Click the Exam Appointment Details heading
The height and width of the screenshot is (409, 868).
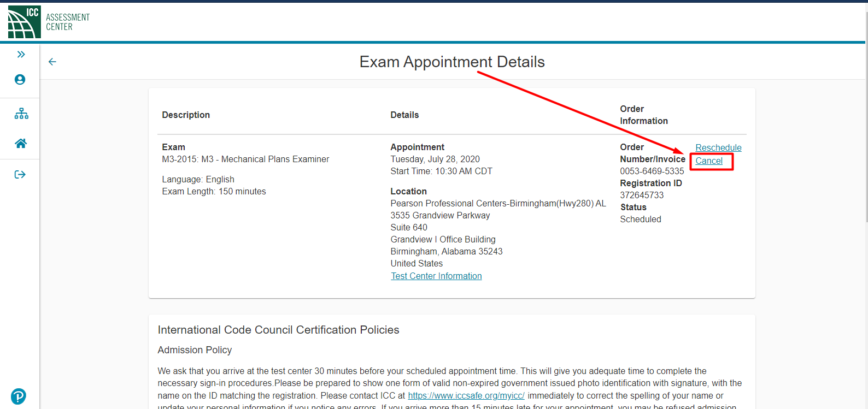click(452, 62)
